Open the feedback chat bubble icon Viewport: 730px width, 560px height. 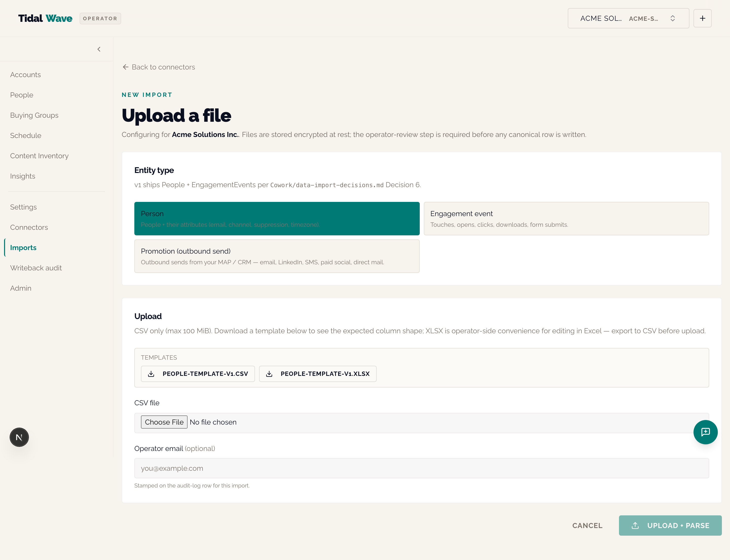[x=705, y=432]
